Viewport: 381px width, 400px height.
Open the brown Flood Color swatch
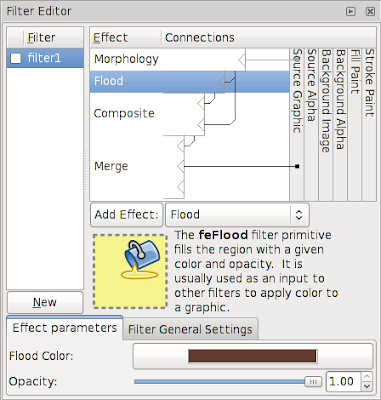point(252,356)
